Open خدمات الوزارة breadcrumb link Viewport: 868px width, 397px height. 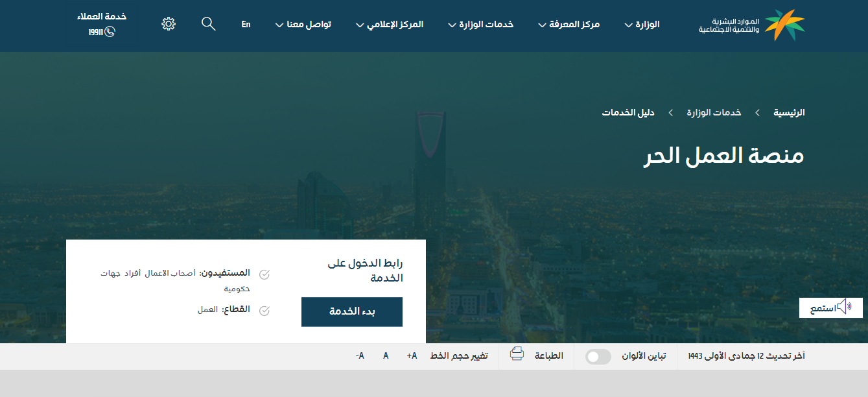pos(714,113)
